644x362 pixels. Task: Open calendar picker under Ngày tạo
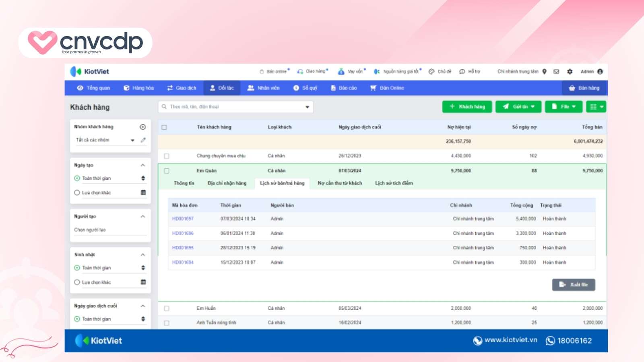pos(143,193)
